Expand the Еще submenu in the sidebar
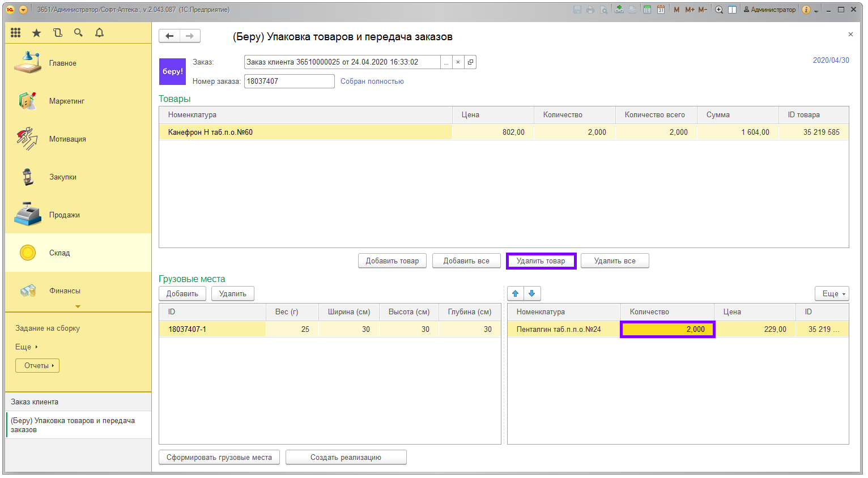 pyautogui.click(x=26, y=347)
